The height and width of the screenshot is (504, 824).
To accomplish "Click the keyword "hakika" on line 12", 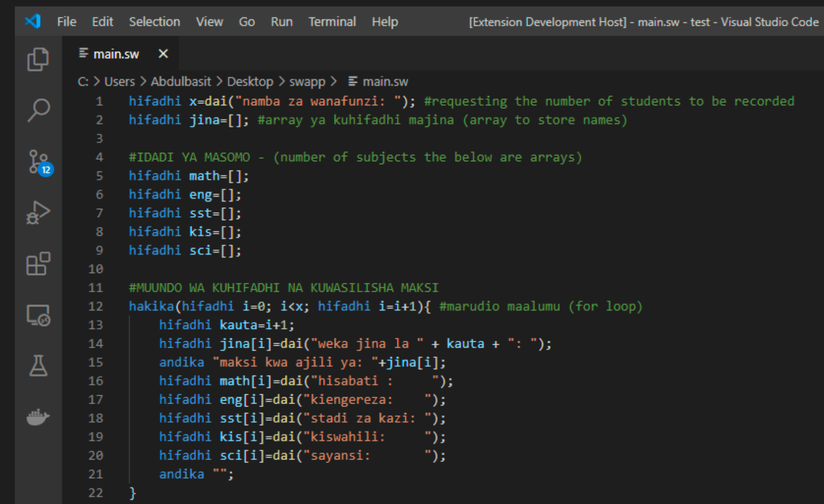I will 151,307.
